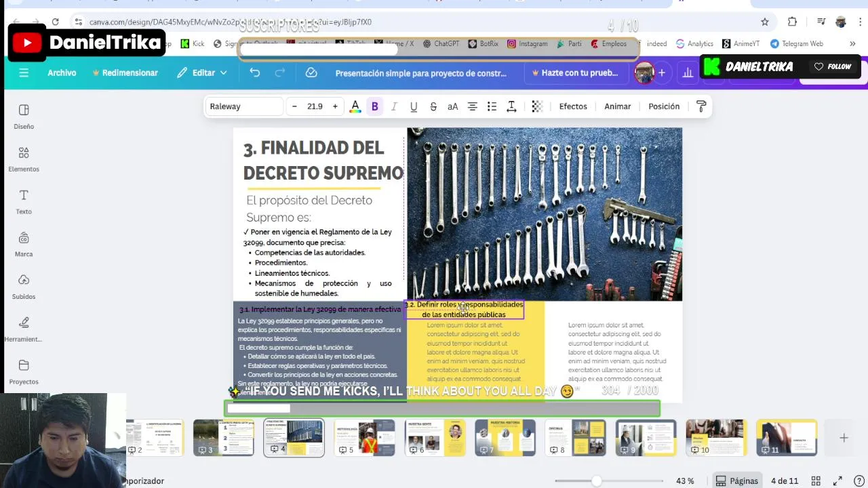Image resolution: width=868 pixels, height=488 pixels.
Task: Check the cloud save status icon
Action: pos(311,73)
